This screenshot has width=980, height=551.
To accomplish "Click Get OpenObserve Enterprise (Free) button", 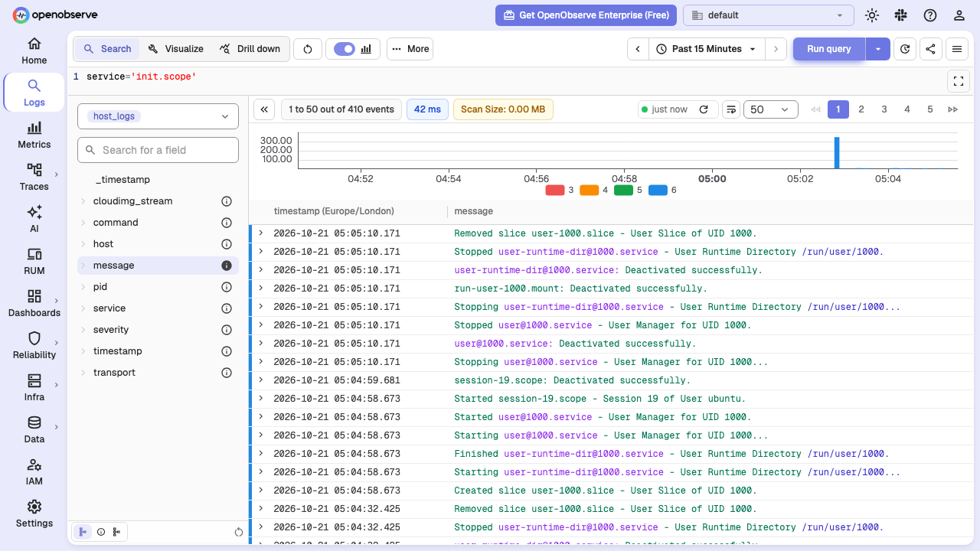I will 586,15.
